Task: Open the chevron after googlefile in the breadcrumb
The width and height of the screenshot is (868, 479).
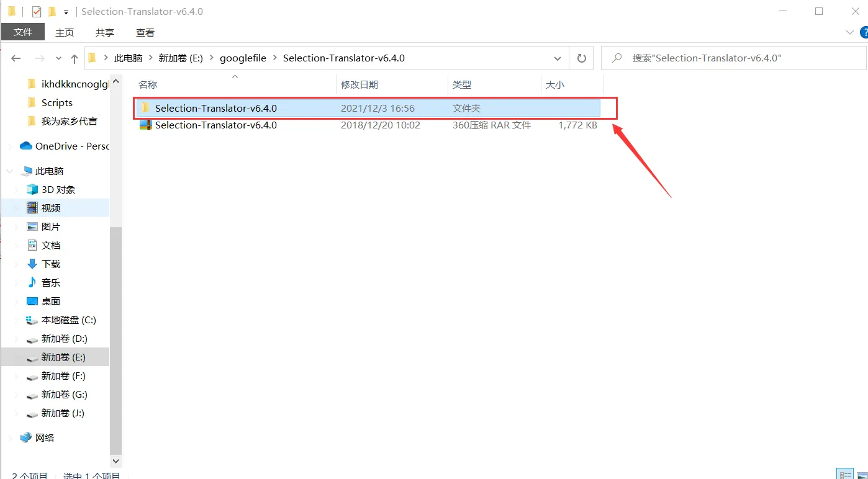Action: (275, 58)
